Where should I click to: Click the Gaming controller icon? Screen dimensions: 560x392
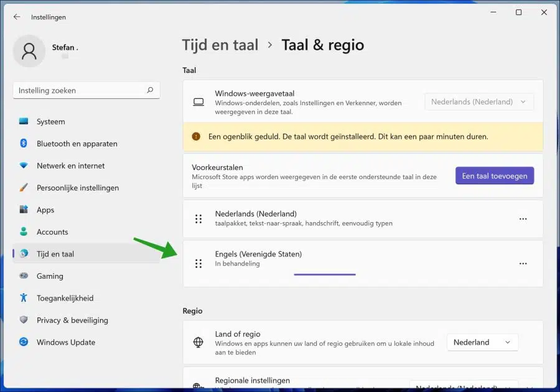click(24, 276)
